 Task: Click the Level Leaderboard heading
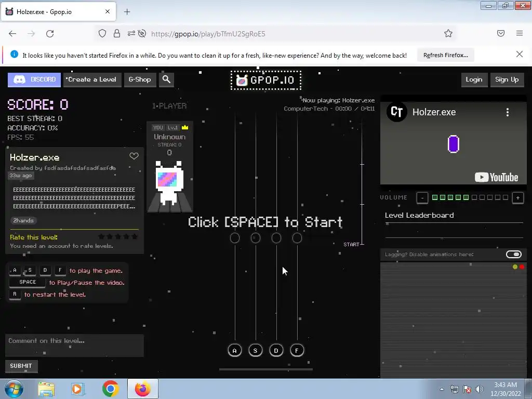tap(419, 215)
